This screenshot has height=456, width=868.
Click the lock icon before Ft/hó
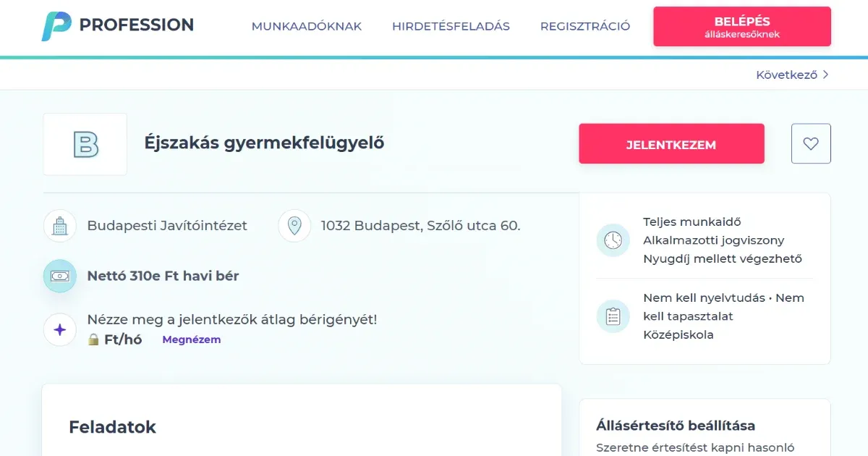95,339
